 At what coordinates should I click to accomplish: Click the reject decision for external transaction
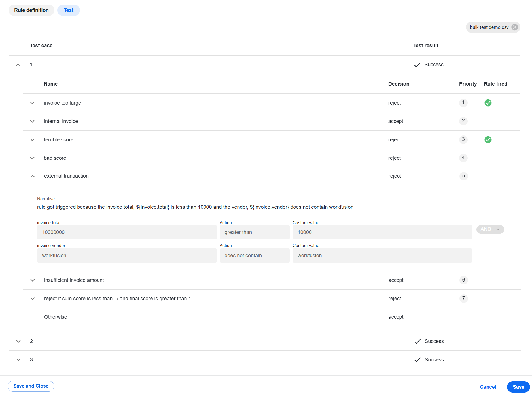pyautogui.click(x=395, y=176)
